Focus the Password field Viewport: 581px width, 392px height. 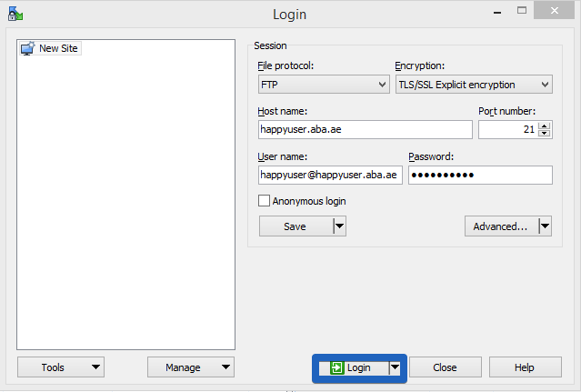[480, 175]
